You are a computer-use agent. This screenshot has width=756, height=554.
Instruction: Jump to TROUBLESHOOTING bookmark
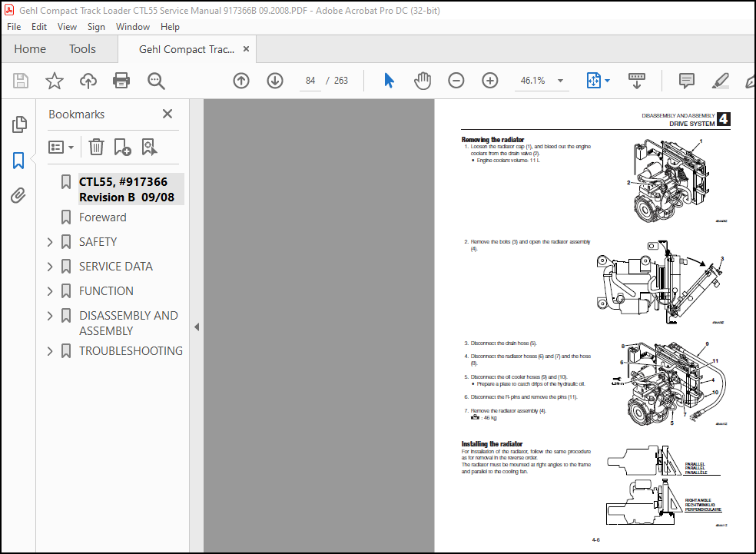[131, 351]
